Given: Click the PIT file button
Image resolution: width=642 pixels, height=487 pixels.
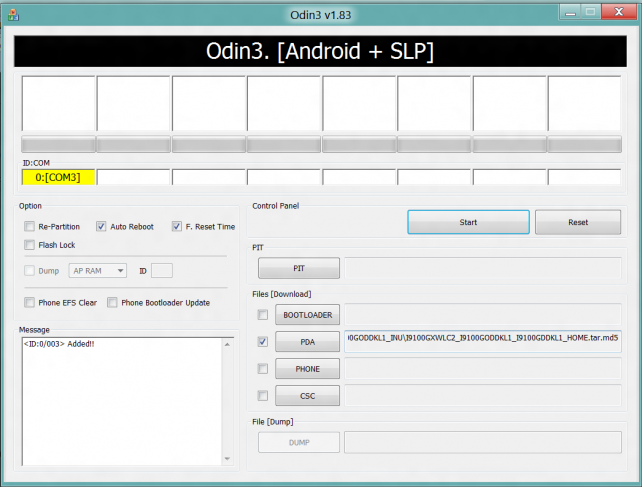Looking at the screenshot, I should tap(299, 268).
